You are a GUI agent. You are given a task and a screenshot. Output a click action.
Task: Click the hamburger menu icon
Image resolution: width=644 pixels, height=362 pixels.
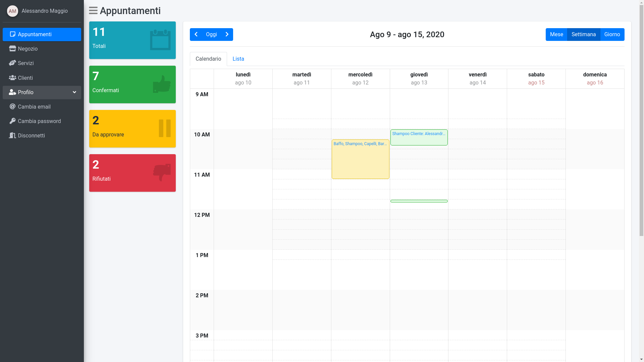click(93, 11)
